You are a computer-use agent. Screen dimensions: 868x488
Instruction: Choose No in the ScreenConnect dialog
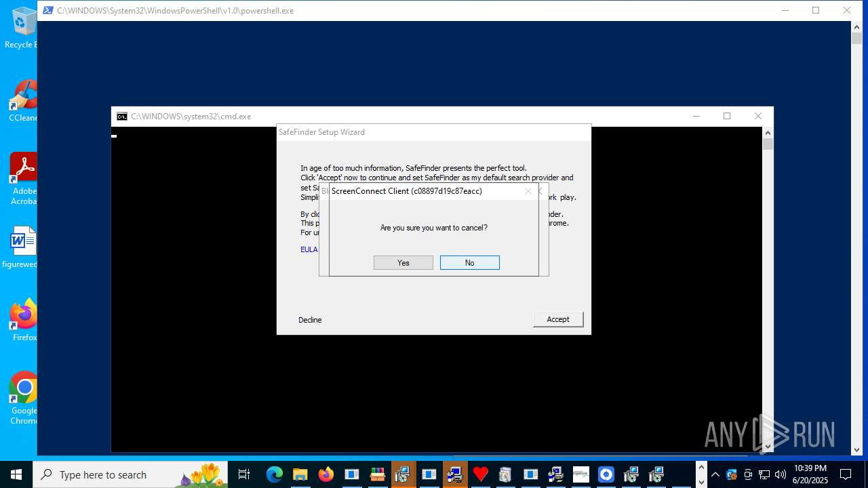pyautogui.click(x=469, y=262)
